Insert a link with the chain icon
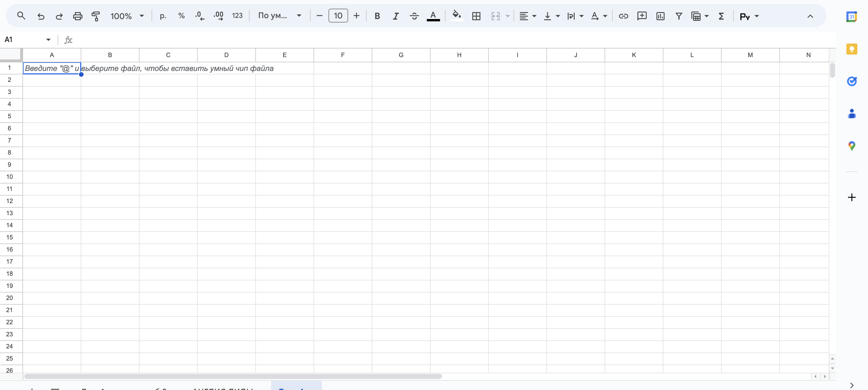This screenshot has width=868, height=390. (x=623, y=16)
